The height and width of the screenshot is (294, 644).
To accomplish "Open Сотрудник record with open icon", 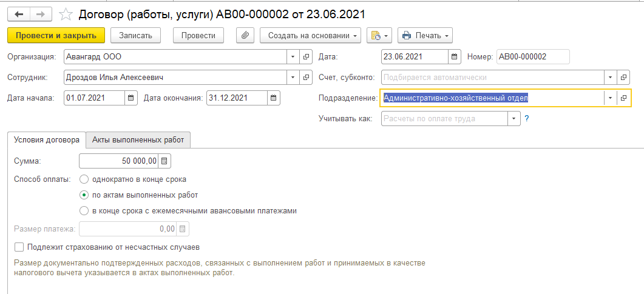I will [x=305, y=77].
